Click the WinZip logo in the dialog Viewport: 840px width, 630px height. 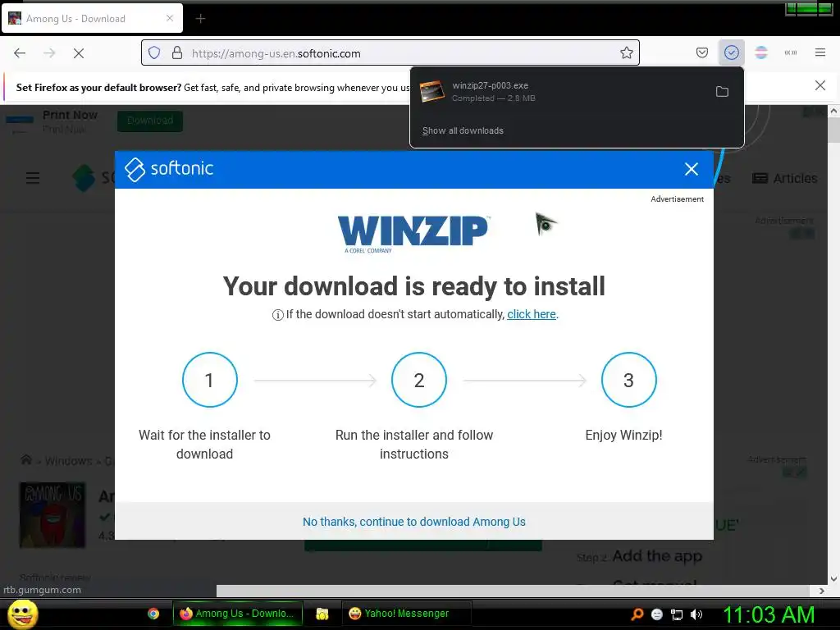tap(413, 234)
